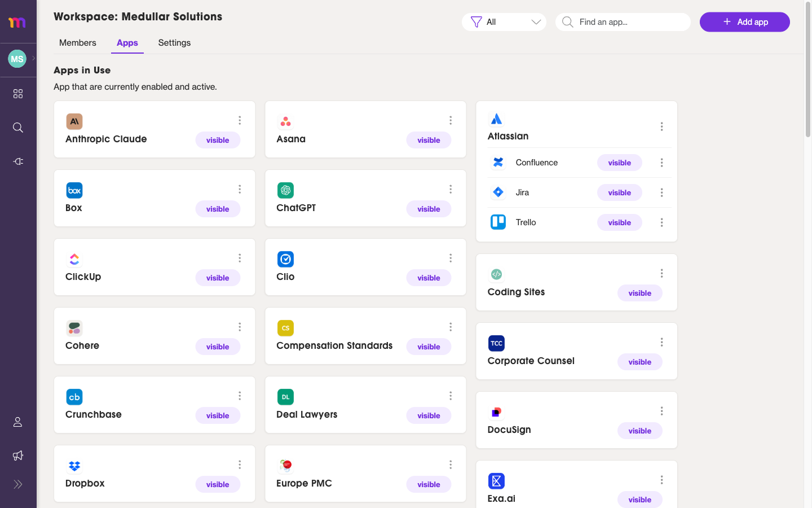The image size is (812, 508).
Task: Click the Anthropic Claude app icon
Action: (74, 121)
